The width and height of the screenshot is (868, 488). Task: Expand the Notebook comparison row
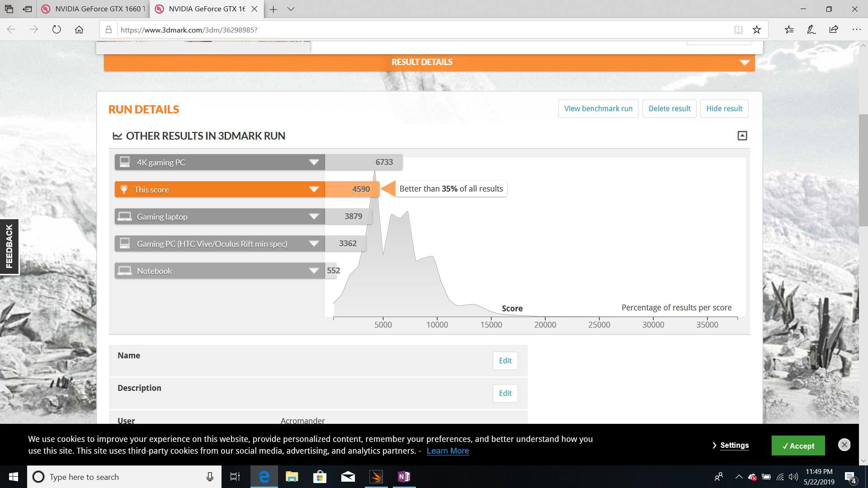314,271
